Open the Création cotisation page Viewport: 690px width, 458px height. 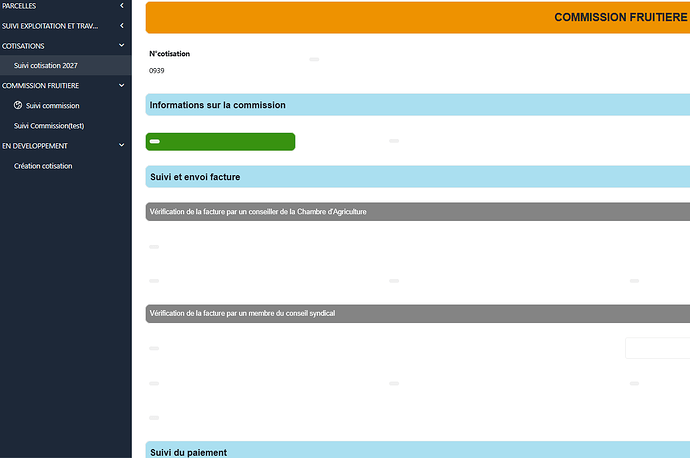tap(43, 166)
